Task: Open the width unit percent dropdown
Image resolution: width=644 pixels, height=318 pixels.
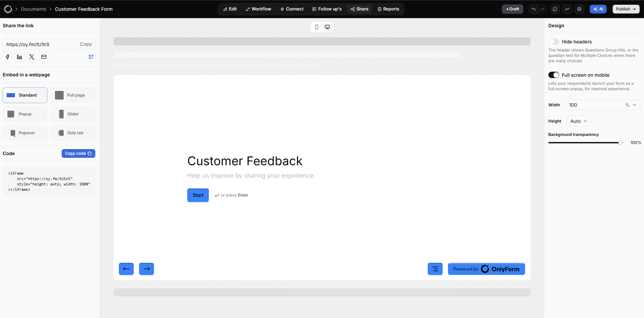Action: (x=631, y=105)
